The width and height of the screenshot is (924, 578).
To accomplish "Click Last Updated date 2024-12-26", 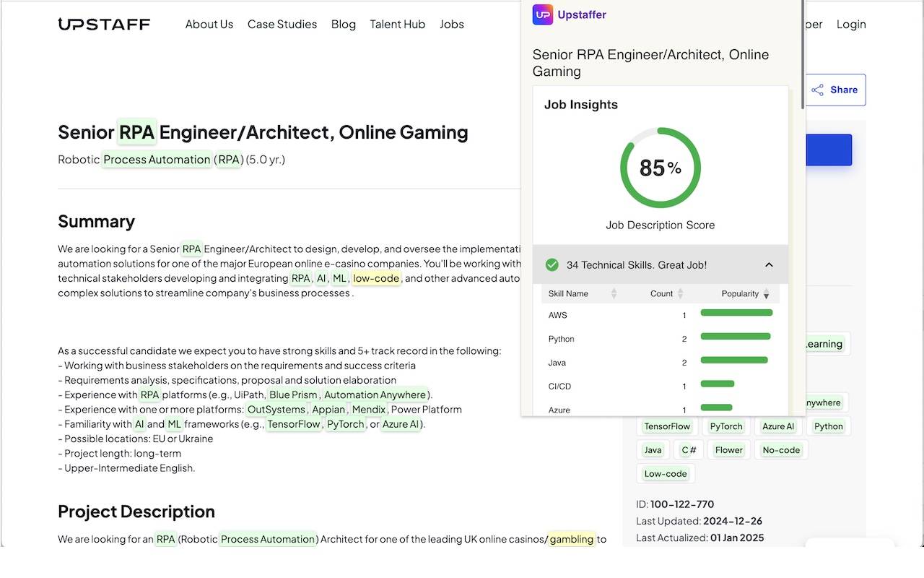I will (733, 521).
